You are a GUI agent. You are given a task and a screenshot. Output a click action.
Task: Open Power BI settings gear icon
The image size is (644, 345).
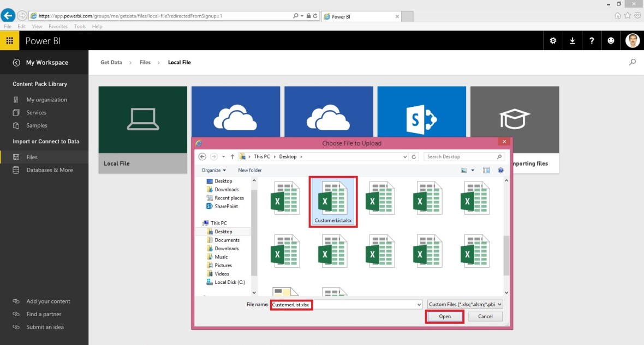click(553, 40)
